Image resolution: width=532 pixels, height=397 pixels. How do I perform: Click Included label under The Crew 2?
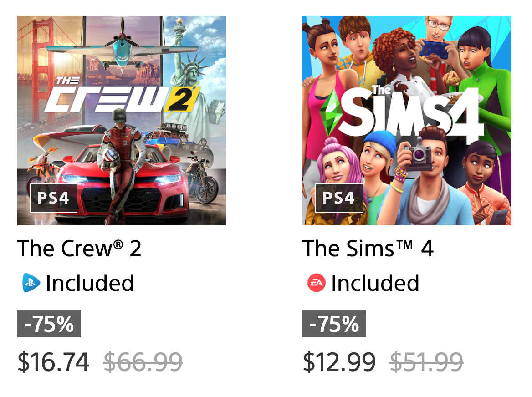click(x=90, y=283)
